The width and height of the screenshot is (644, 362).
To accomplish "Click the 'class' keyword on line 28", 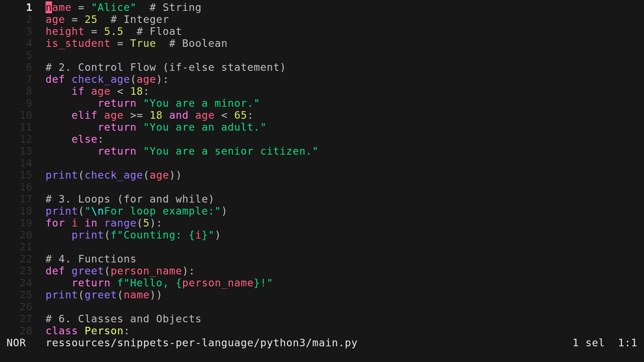I will [62, 331].
